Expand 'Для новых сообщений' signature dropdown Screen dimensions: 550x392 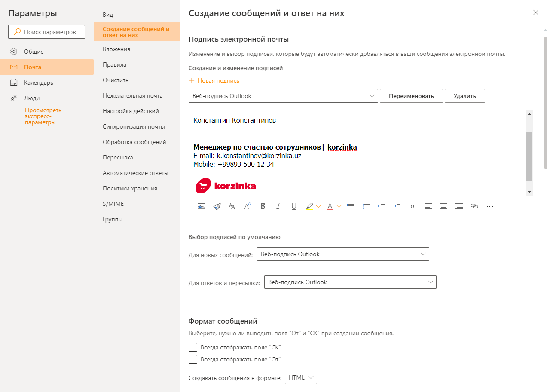coord(342,254)
